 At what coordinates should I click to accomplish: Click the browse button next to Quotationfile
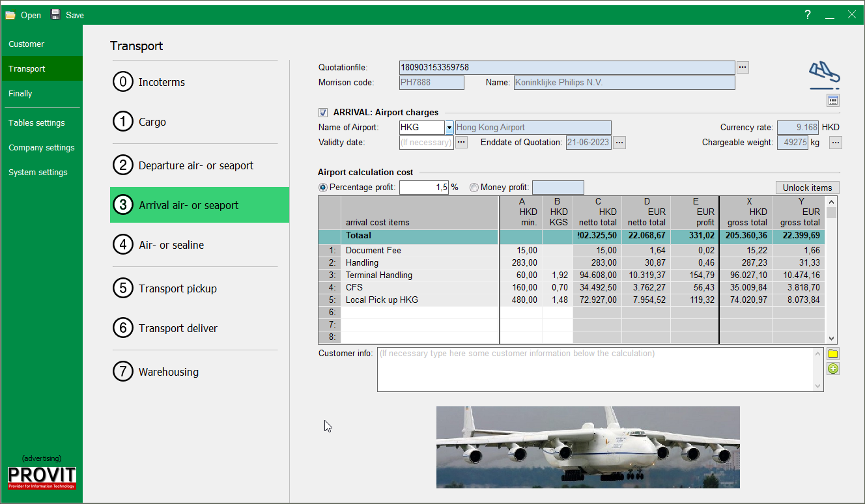coord(743,67)
